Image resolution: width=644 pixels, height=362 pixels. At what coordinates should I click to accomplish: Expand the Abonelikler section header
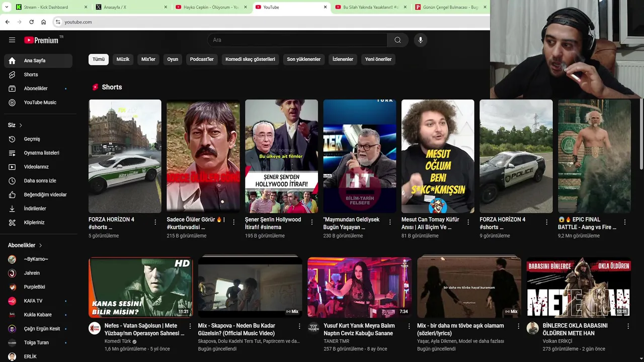(x=25, y=245)
